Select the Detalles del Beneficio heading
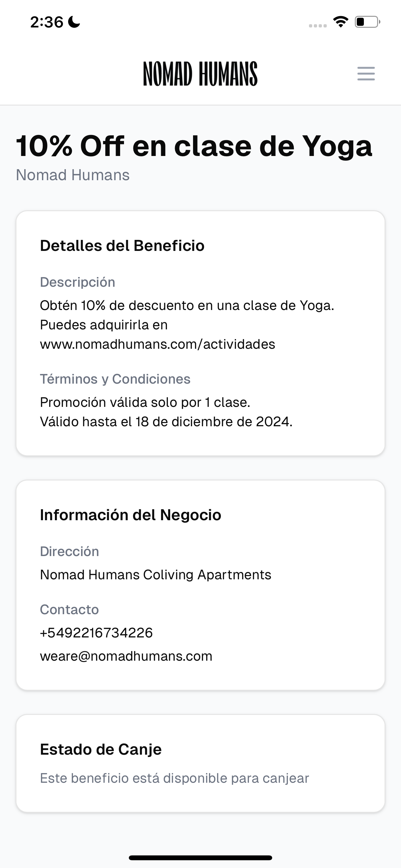This screenshot has width=401, height=868. (122, 246)
